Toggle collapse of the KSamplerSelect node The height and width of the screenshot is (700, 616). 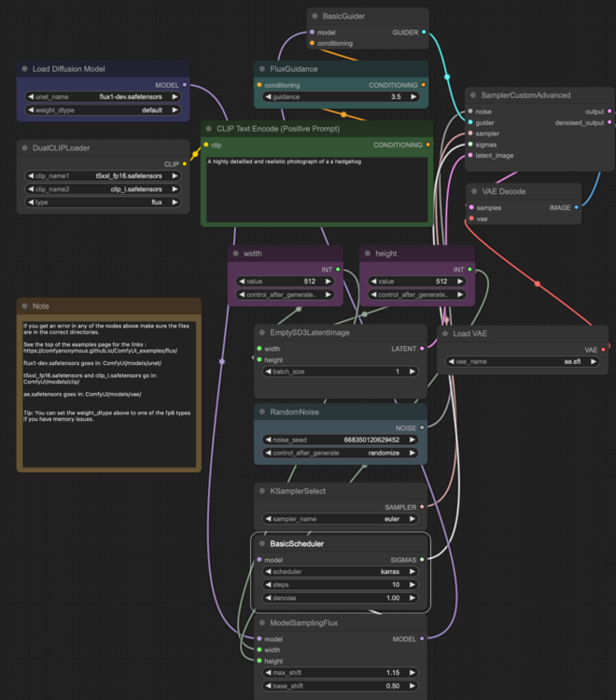click(262, 490)
